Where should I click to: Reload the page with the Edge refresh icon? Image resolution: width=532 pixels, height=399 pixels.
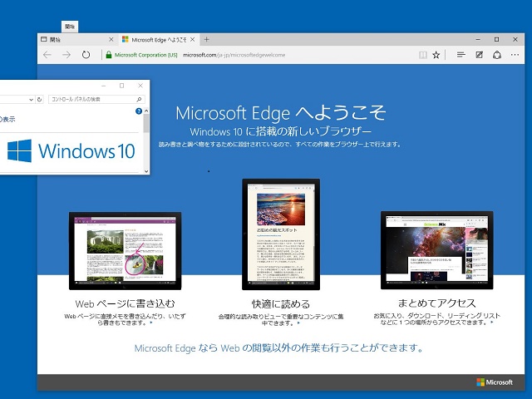click(x=86, y=55)
